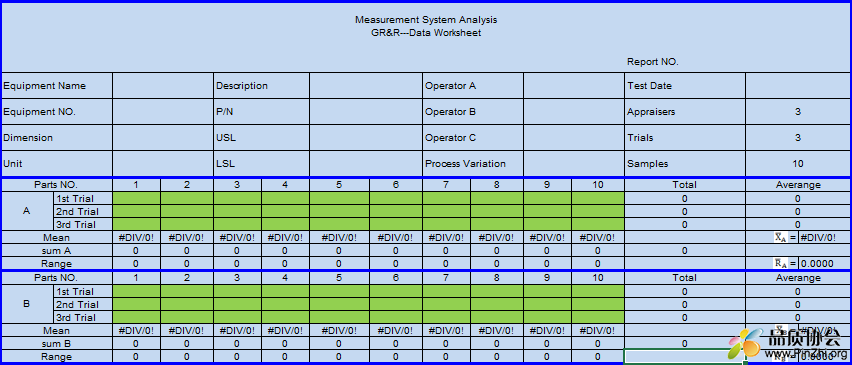Screen dimensions: 852x365
Task: Select the sum A total cell
Action: point(685,250)
